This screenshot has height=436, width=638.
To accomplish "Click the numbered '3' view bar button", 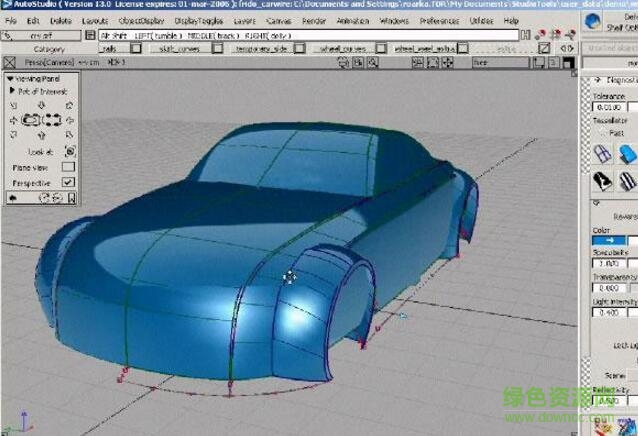I will (553, 62).
